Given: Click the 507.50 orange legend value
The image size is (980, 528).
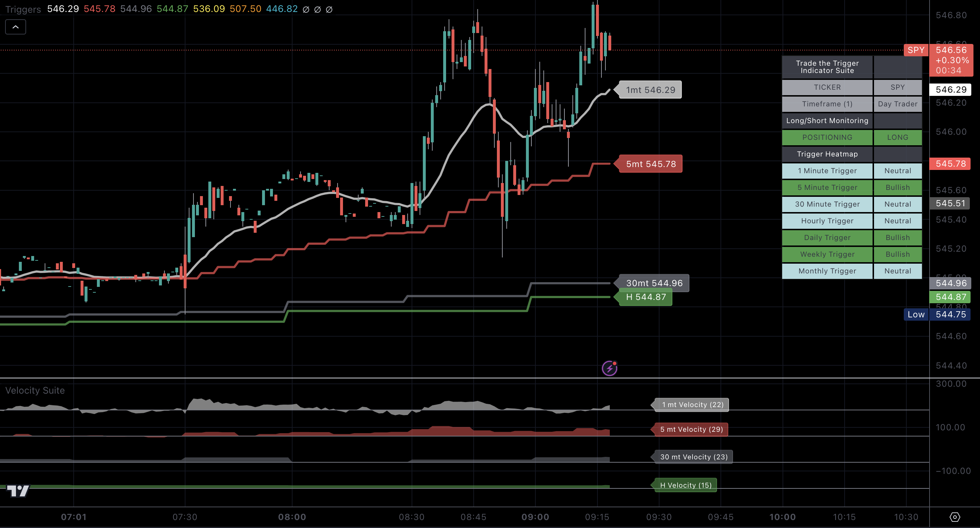Looking at the screenshot, I should click(245, 9).
